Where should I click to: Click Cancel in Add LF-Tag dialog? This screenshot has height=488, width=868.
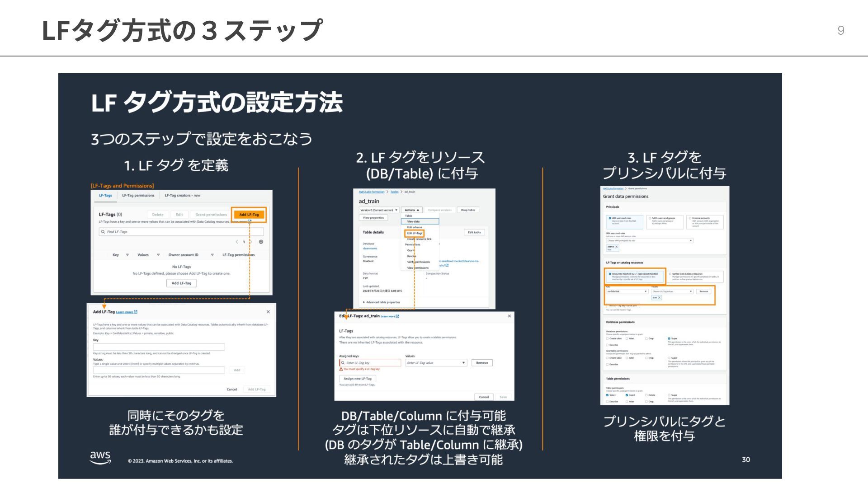click(x=231, y=389)
